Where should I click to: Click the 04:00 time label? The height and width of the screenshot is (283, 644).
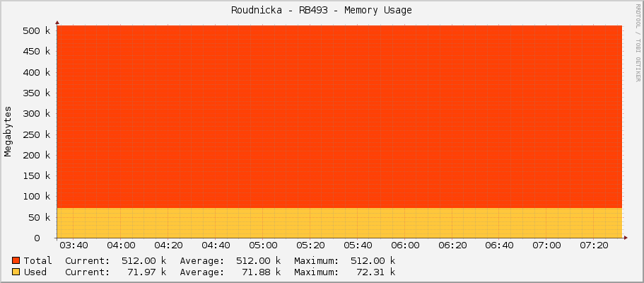(121, 246)
